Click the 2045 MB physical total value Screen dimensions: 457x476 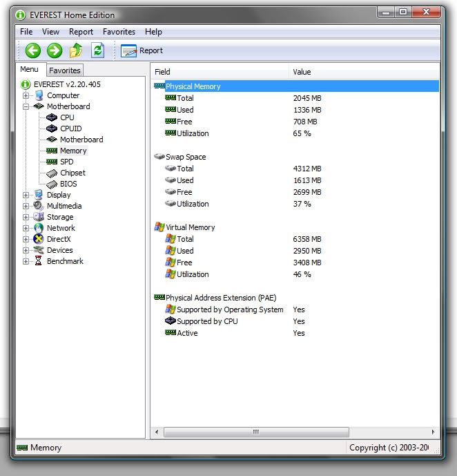pyautogui.click(x=307, y=98)
